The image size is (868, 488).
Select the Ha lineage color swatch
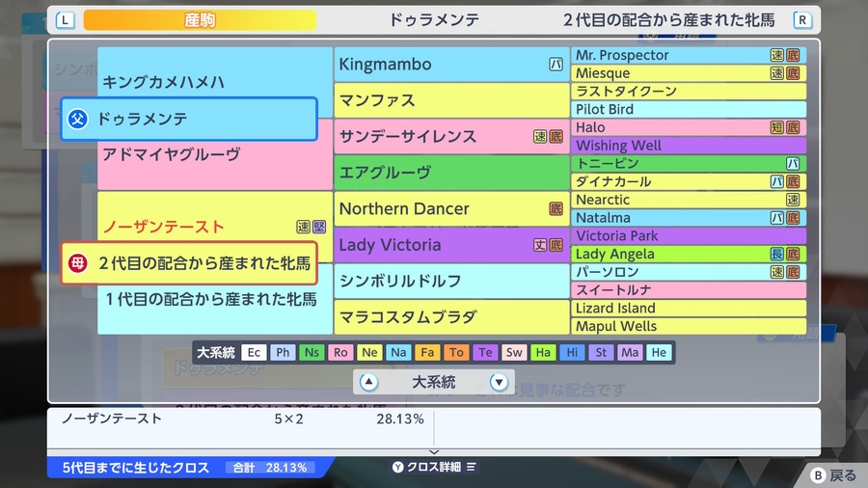[x=543, y=352]
